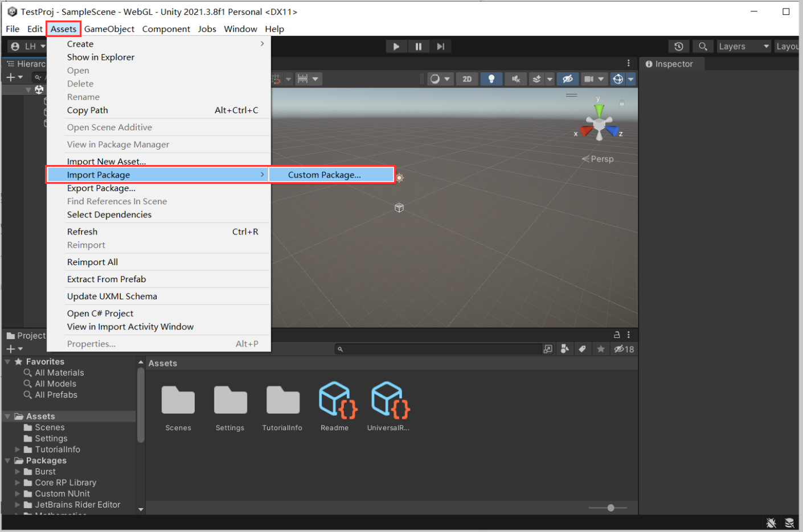Toggle the scene gizmo lock icon
Viewport: 803px width, 532px height.
coord(622,104)
